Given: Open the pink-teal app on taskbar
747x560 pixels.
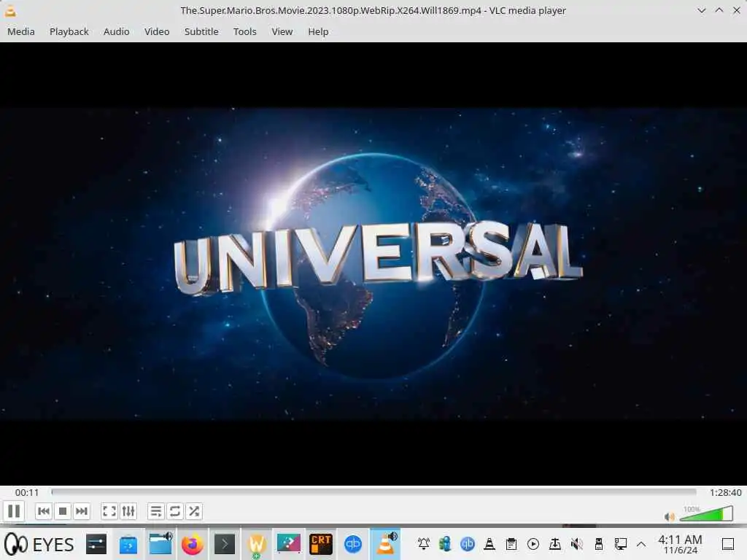Looking at the screenshot, I should pos(289,544).
